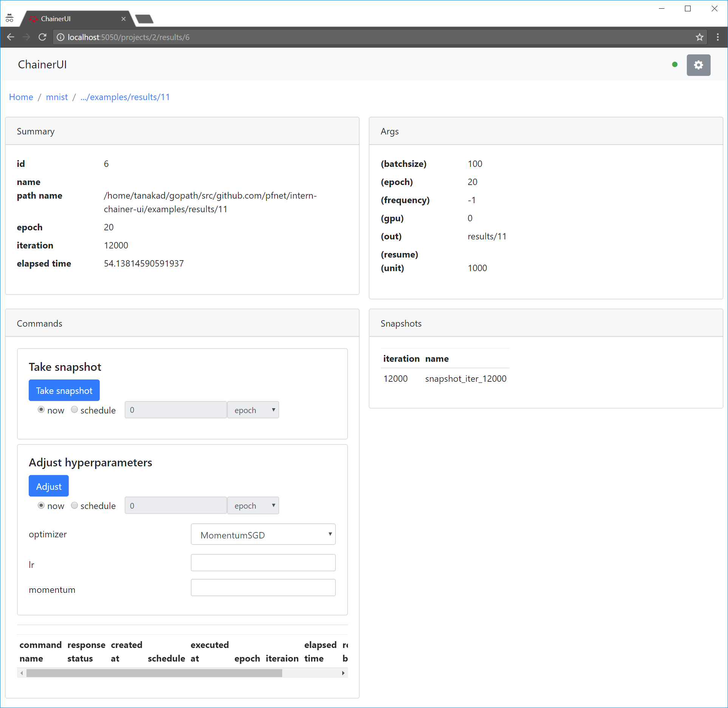Click the 12000 iteration cell in Snapshots
728x708 pixels.
point(396,379)
